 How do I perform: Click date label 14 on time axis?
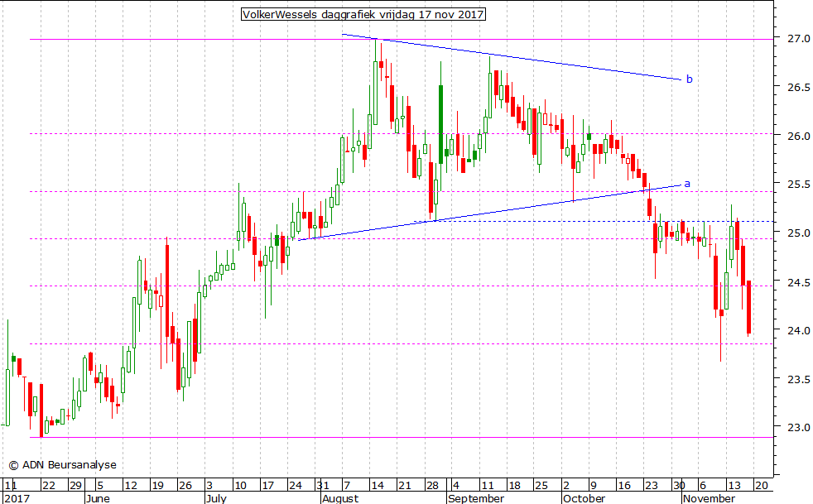[378, 486]
